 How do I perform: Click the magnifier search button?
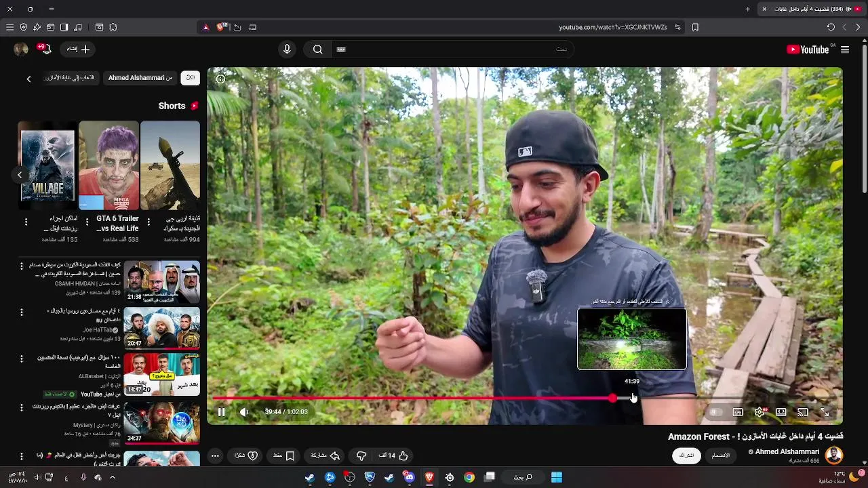(317, 49)
